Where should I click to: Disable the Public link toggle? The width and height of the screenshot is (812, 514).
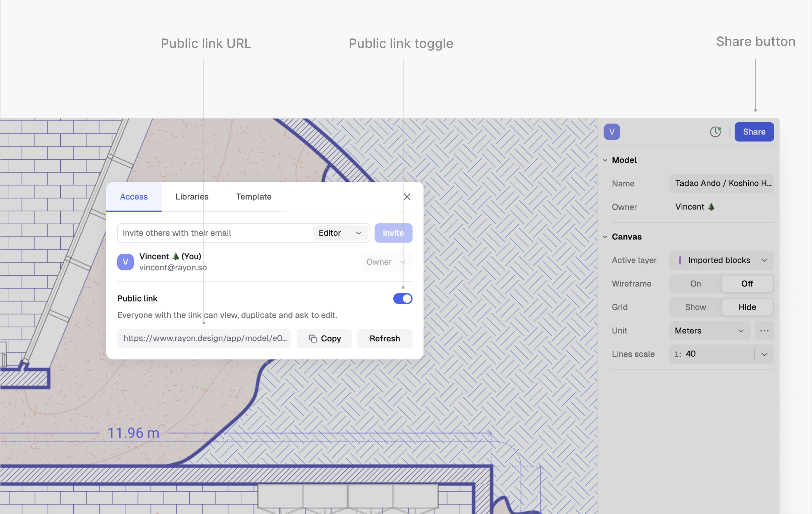tap(403, 299)
